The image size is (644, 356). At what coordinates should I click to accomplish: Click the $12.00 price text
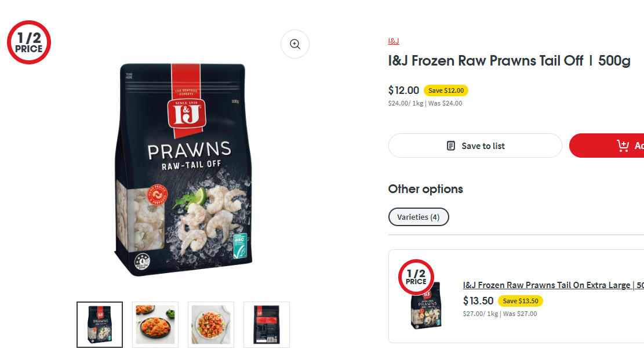tap(404, 90)
